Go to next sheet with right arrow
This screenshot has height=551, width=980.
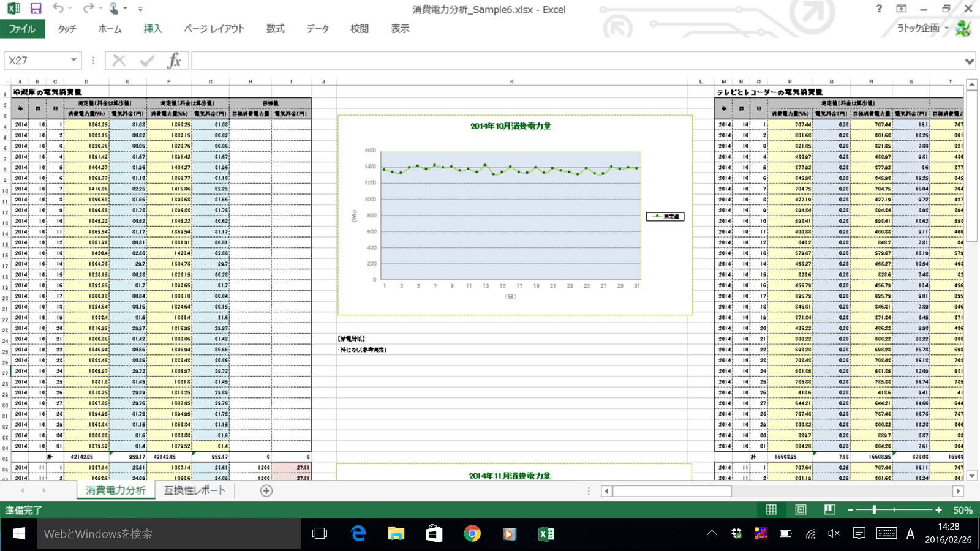point(44,490)
